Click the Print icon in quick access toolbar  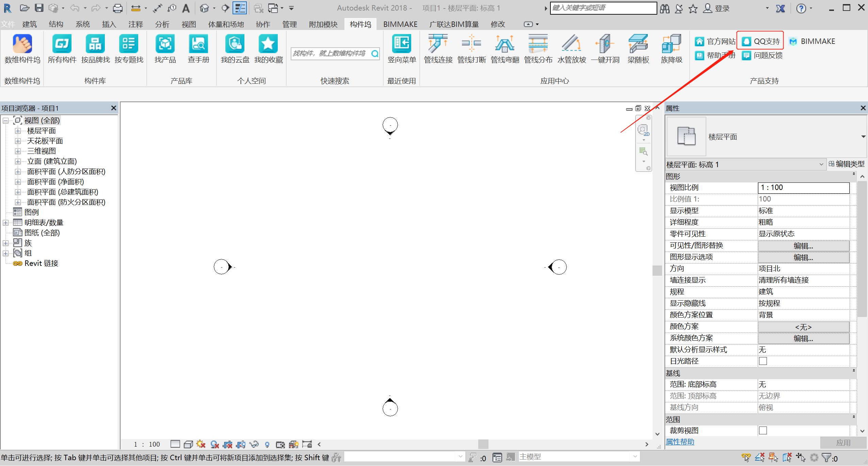coord(117,8)
